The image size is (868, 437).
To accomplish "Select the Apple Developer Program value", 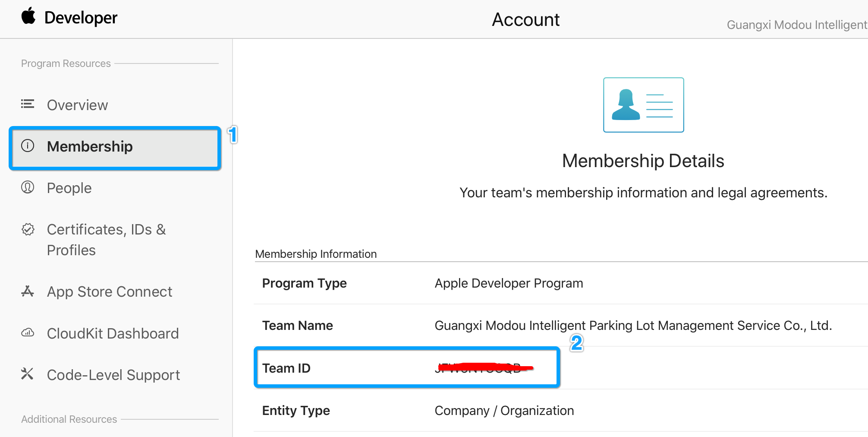I will (x=509, y=283).
